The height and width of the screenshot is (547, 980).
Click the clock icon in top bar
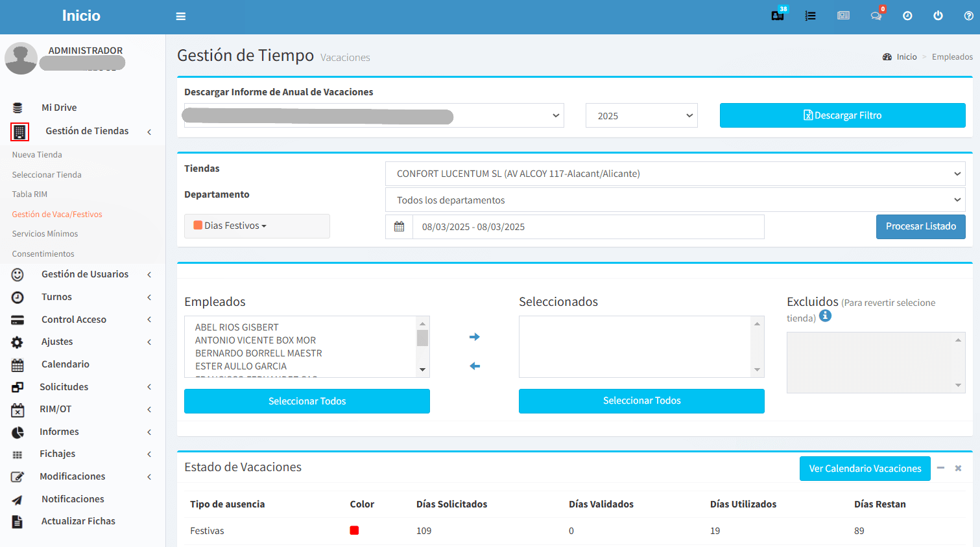[x=907, y=16]
